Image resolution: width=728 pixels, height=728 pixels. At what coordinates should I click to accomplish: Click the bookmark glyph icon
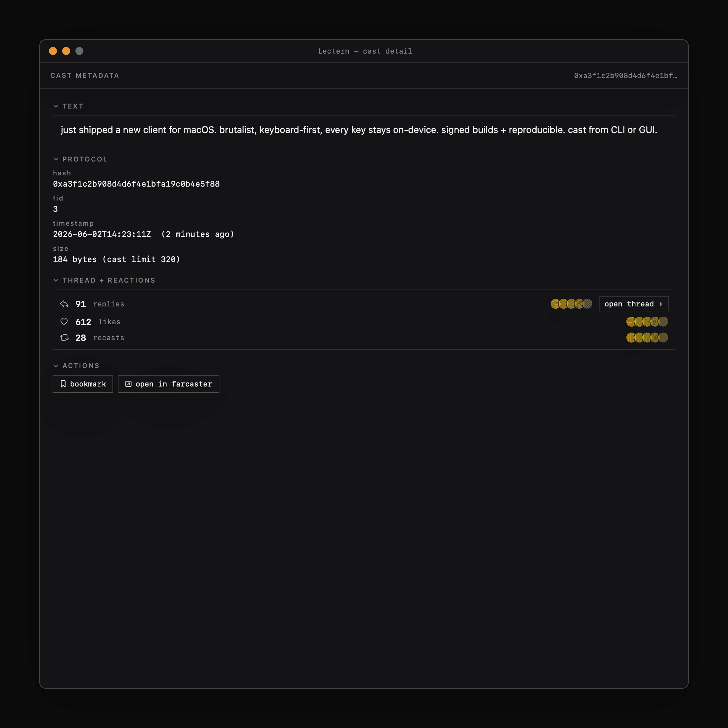63,384
